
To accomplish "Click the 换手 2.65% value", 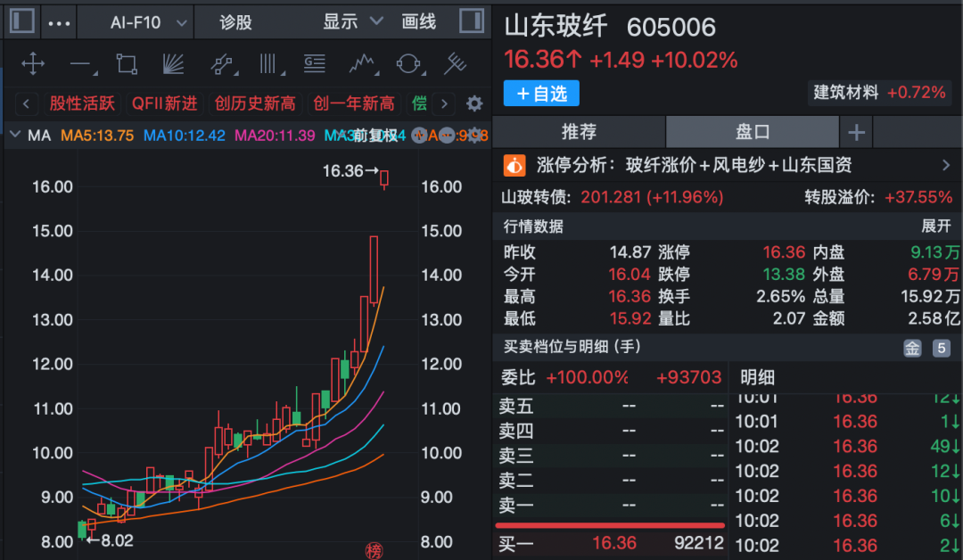I will (x=780, y=296).
